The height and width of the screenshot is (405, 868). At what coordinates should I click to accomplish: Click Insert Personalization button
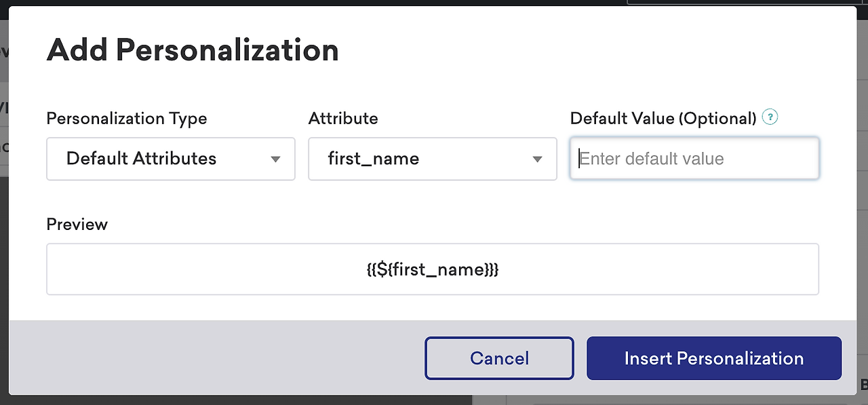713,358
